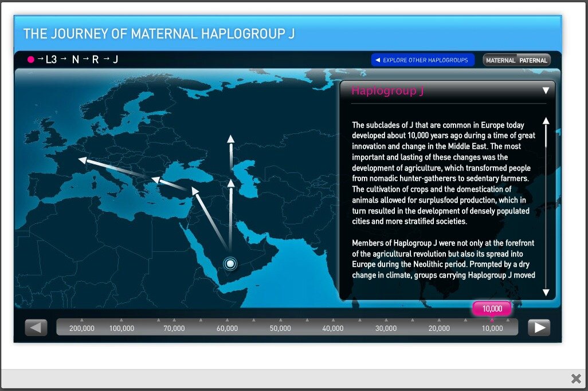Jump to 60,000 years on timeline
Screen dimensions: 588x391
click(x=227, y=328)
